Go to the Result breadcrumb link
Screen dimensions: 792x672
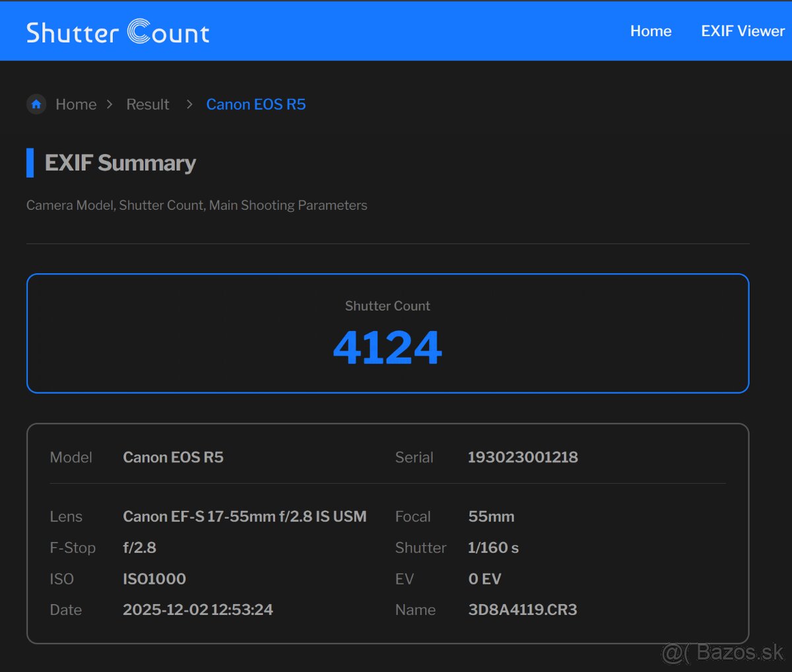[148, 104]
